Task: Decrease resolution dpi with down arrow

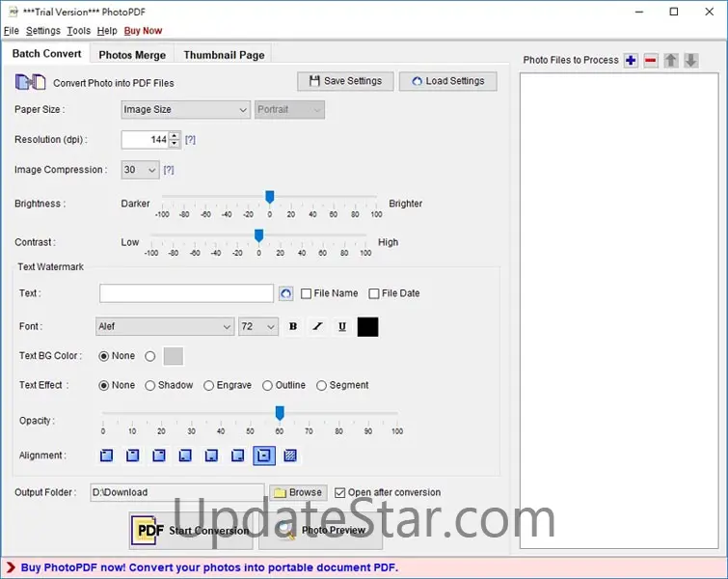Action: tap(175, 144)
